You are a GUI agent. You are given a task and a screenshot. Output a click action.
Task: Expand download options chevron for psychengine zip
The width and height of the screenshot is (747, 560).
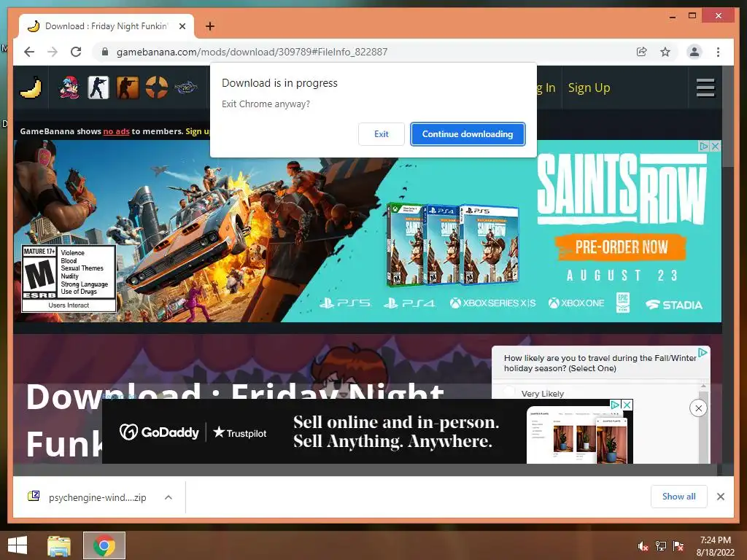[x=169, y=497]
